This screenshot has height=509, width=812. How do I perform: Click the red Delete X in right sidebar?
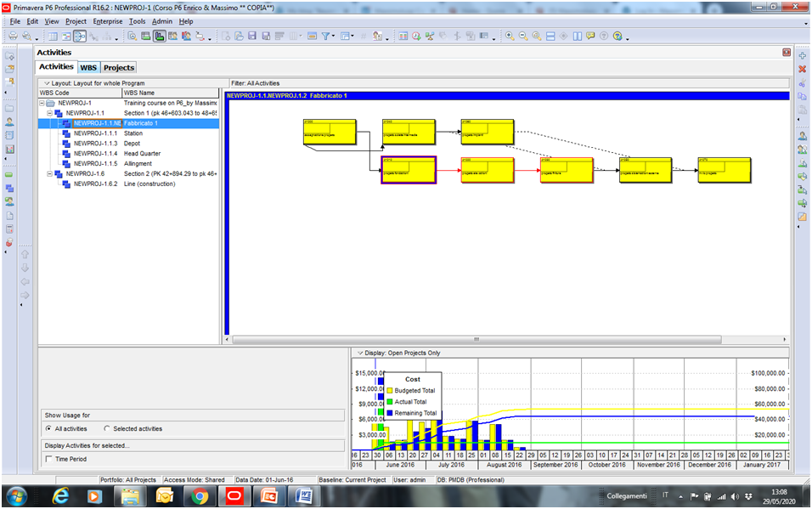point(802,69)
